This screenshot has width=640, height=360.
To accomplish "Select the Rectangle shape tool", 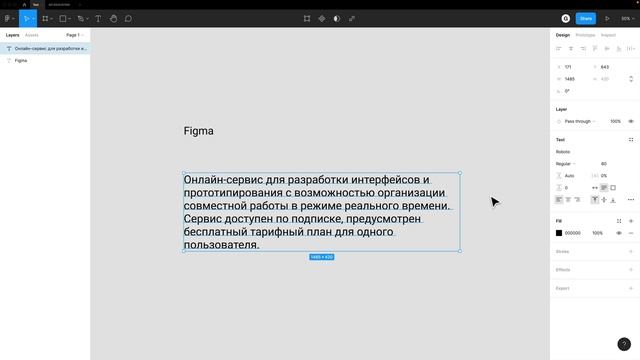I will (62, 18).
